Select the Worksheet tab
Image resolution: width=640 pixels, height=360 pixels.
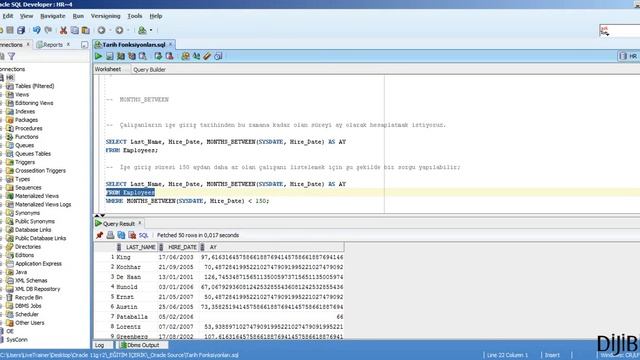[x=108, y=69]
